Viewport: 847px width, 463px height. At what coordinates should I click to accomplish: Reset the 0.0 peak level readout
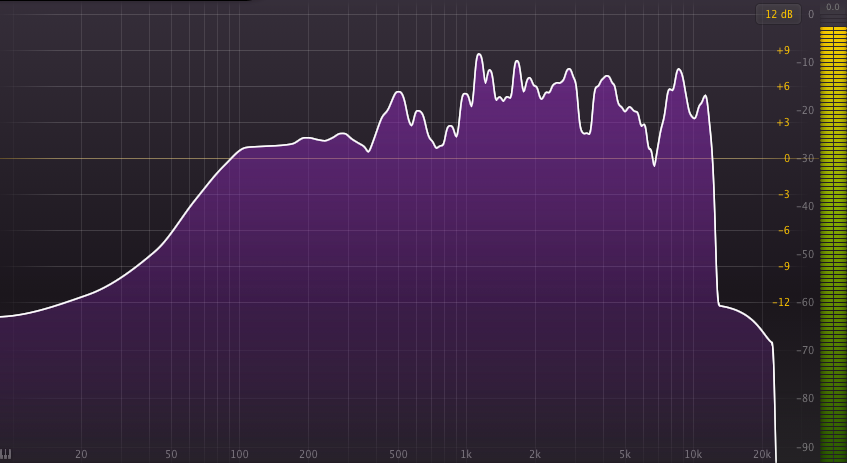pyautogui.click(x=833, y=7)
